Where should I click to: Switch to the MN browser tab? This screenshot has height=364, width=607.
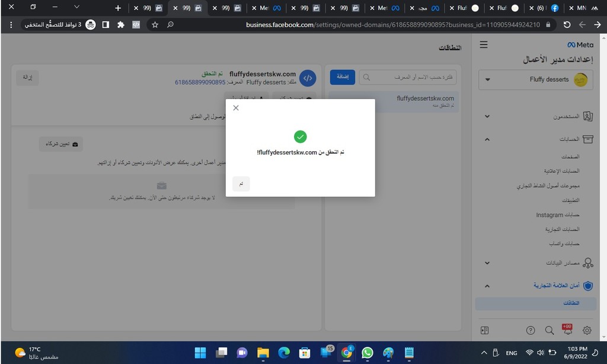click(x=584, y=8)
